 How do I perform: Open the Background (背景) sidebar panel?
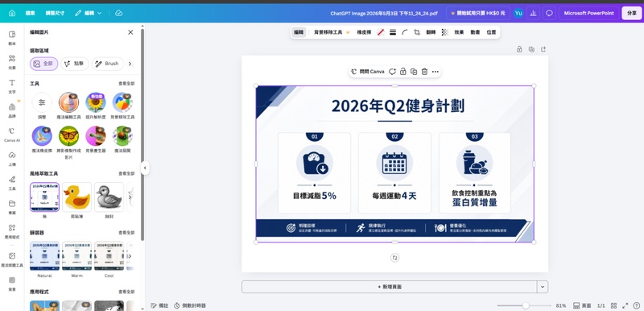coord(12,283)
